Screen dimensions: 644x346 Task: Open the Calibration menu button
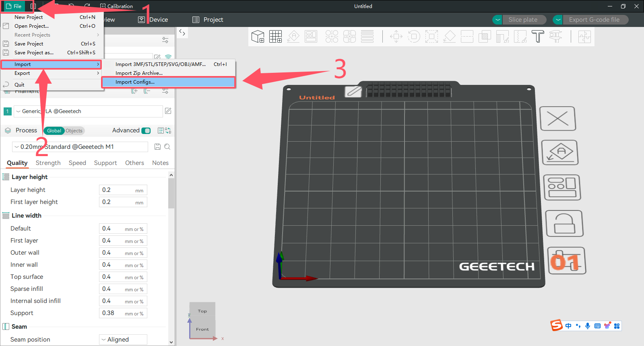[116, 6]
